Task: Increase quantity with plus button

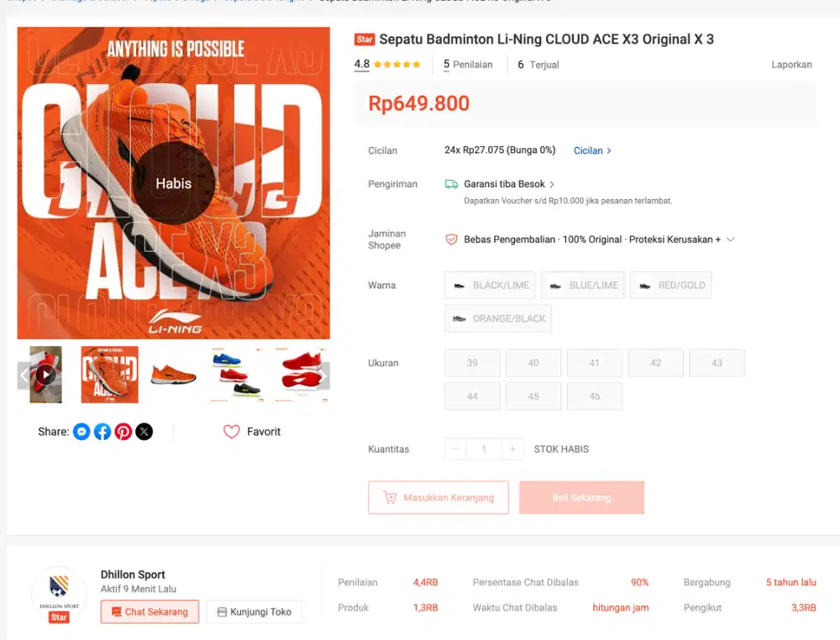Action: click(512, 449)
